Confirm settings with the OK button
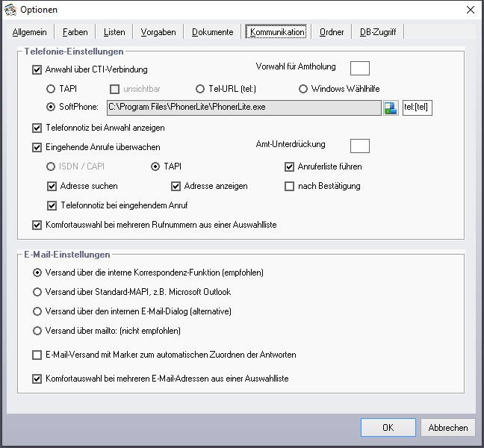 point(388,428)
